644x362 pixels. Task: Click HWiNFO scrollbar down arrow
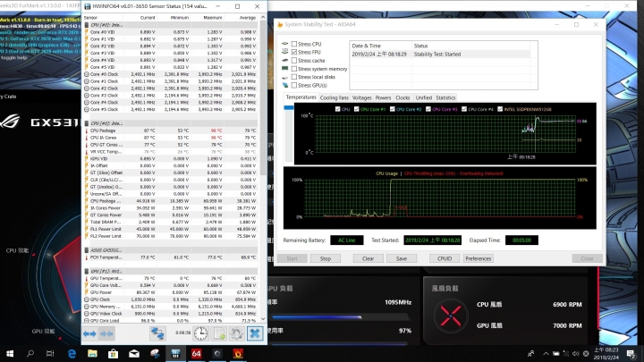coord(263,319)
